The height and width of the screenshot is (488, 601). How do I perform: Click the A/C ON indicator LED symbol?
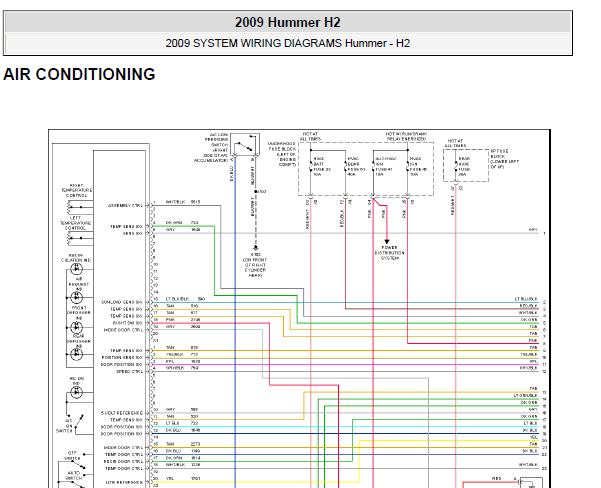pyautogui.click(x=77, y=392)
